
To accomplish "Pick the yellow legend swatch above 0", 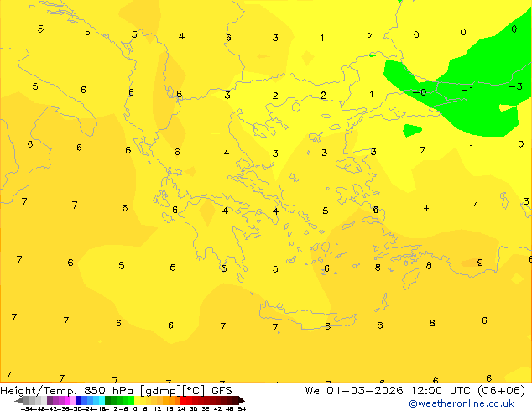I will (137, 400).
